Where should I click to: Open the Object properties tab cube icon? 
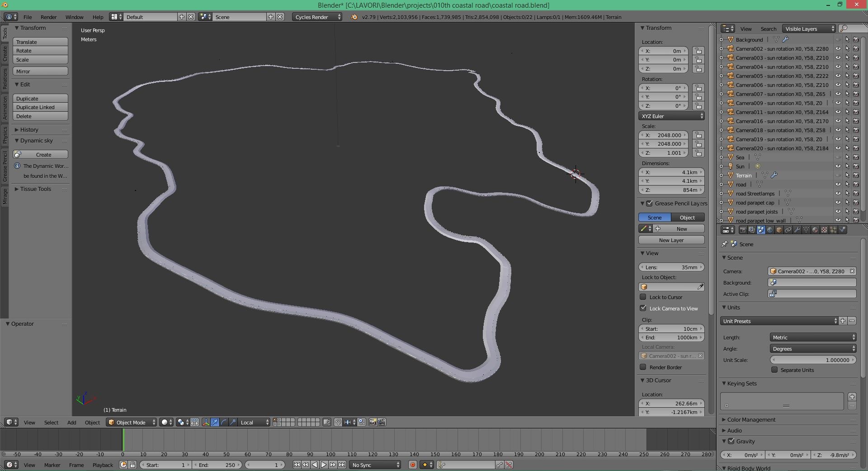pyautogui.click(x=779, y=230)
